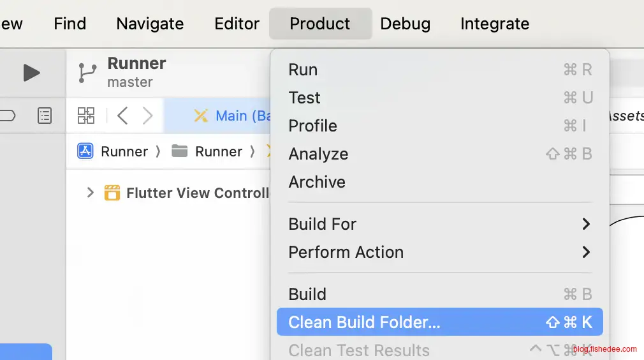The height and width of the screenshot is (360, 644).
Task: Go back with the left chevron arrow
Action: pos(123,116)
